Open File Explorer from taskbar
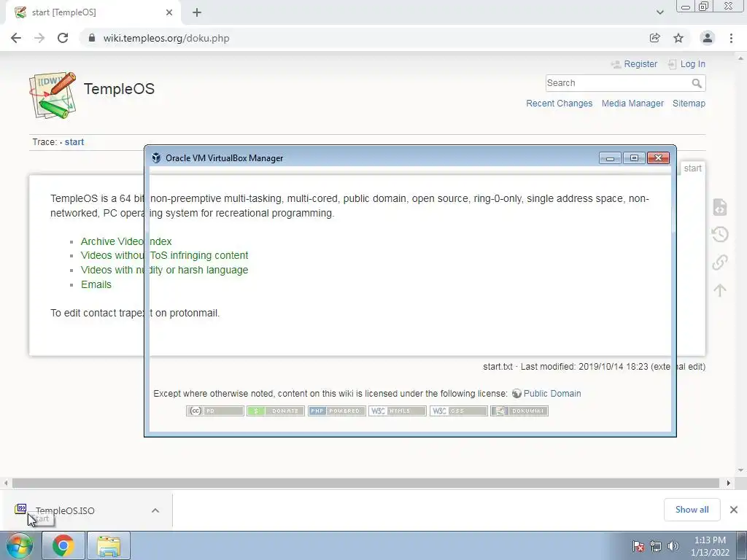The width and height of the screenshot is (747, 560). pos(109,545)
